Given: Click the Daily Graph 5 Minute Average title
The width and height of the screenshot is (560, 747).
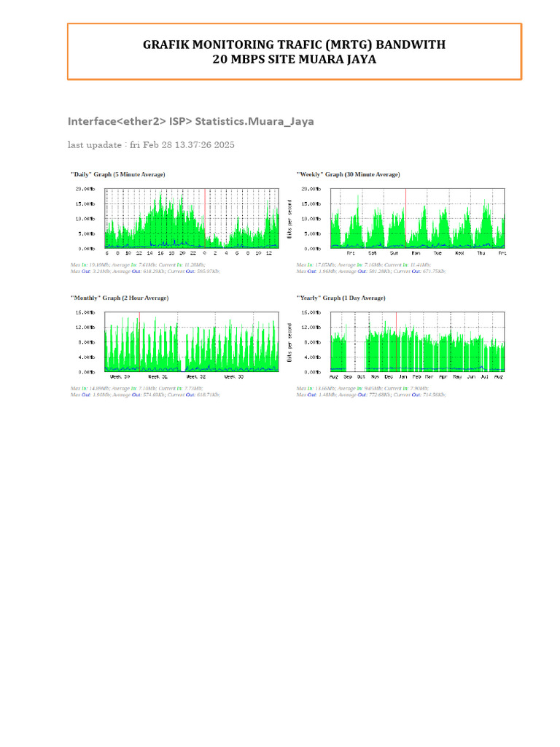Looking at the screenshot, I should coord(118,174).
